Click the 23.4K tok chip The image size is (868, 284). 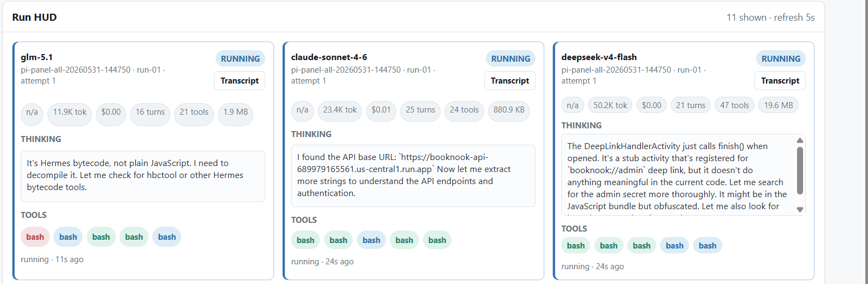tap(340, 110)
